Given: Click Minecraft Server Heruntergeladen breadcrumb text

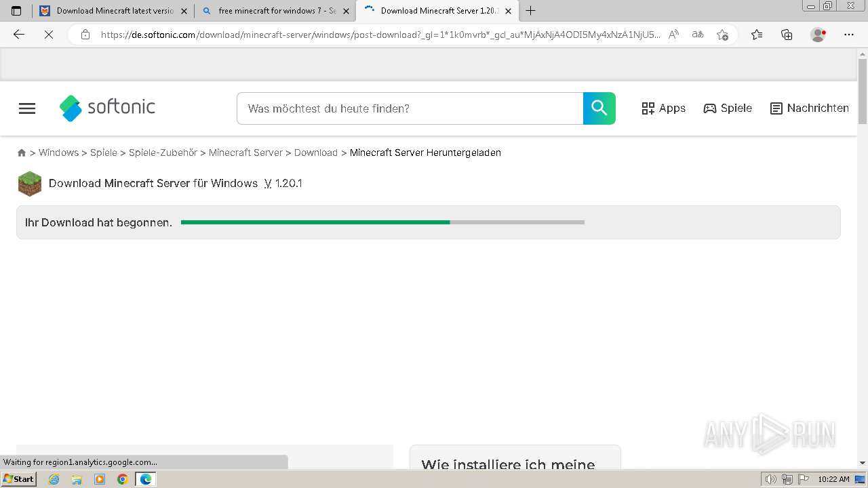Looking at the screenshot, I should 425,152.
